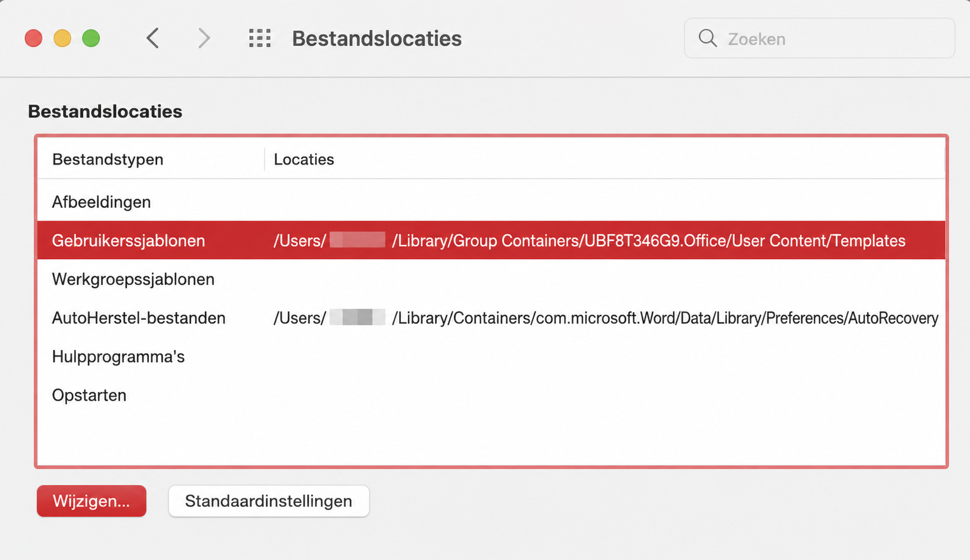
Task: Click the magnifying glass search icon
Action: pos(708,38)
